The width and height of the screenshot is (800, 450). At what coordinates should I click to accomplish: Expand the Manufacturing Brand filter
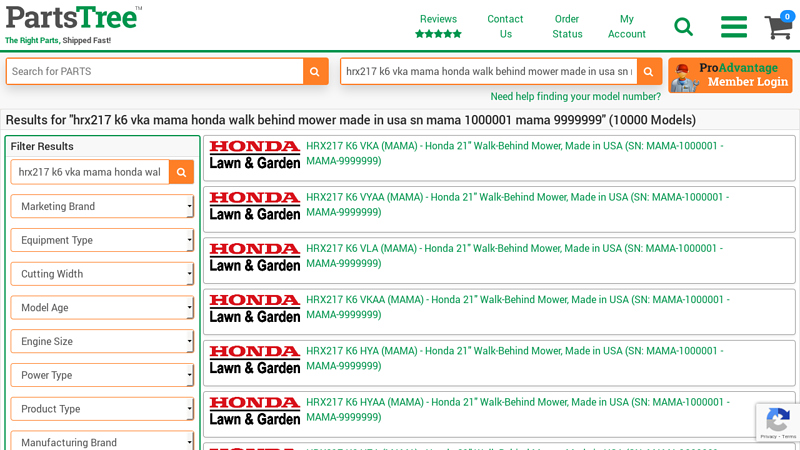(x=102, y=441)
